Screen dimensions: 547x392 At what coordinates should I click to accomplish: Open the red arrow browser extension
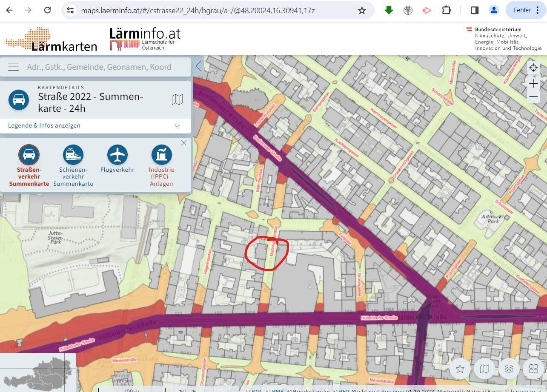[427, 10]
